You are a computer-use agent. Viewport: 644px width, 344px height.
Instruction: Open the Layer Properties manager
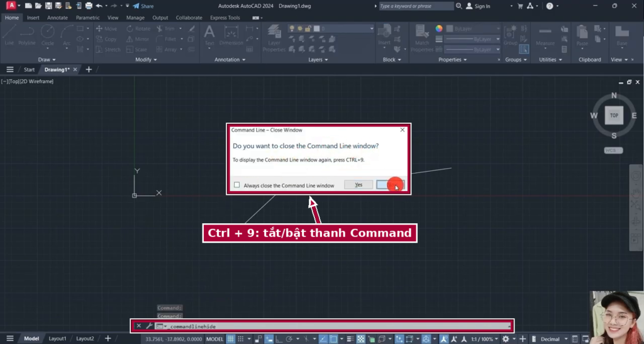click(274, 38)
